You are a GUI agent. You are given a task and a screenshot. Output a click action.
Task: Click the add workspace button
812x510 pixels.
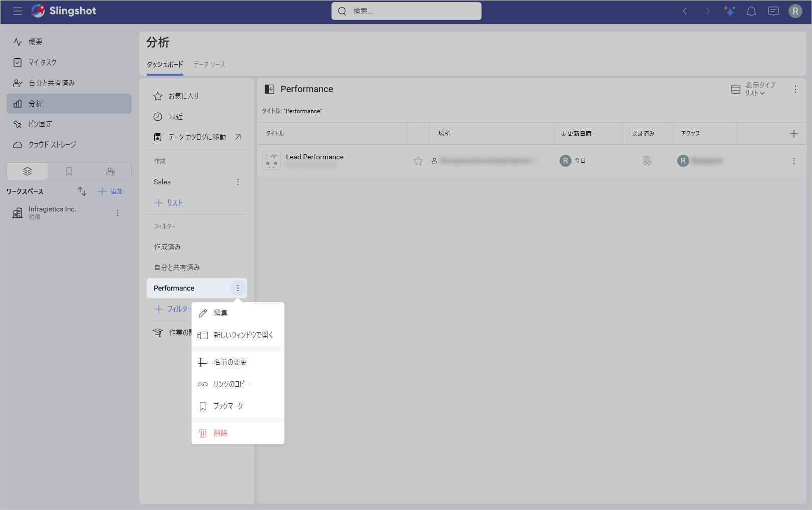coord(111,191)
